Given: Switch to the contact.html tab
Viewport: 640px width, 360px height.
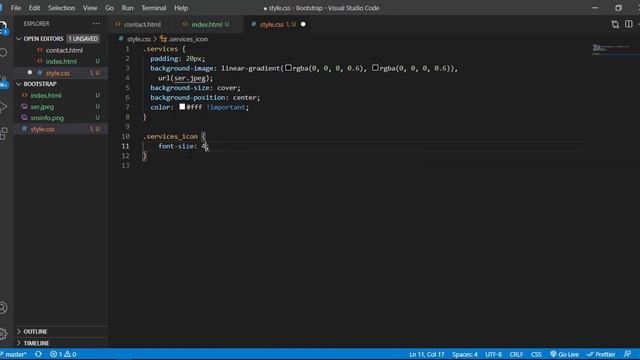Looking at the screenshot, I should pos(141,24).
